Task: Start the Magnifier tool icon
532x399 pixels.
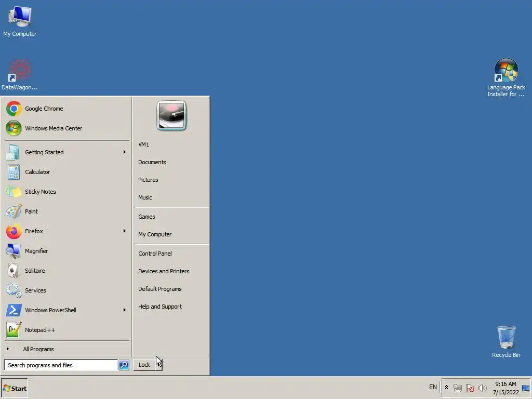Action: [x=14, y=251]
